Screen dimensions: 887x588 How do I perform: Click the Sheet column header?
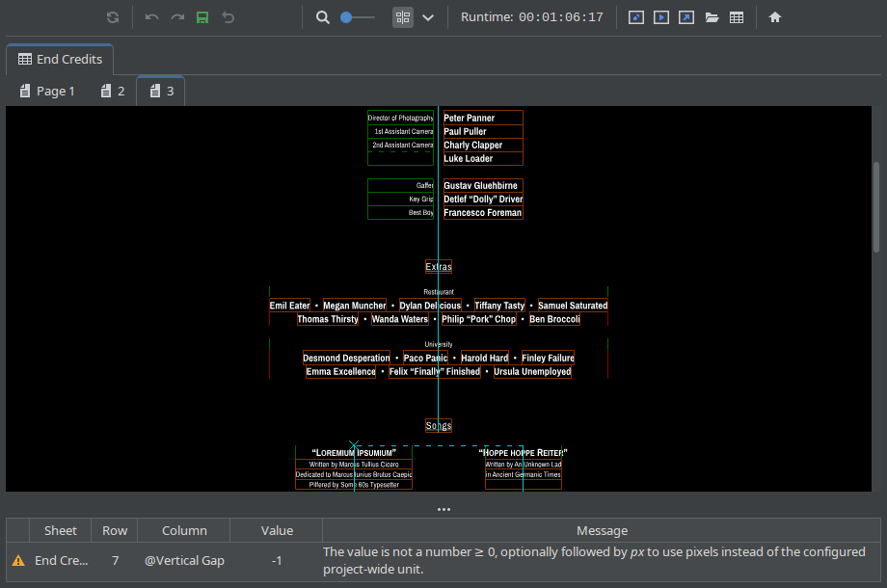click(61, 531)
